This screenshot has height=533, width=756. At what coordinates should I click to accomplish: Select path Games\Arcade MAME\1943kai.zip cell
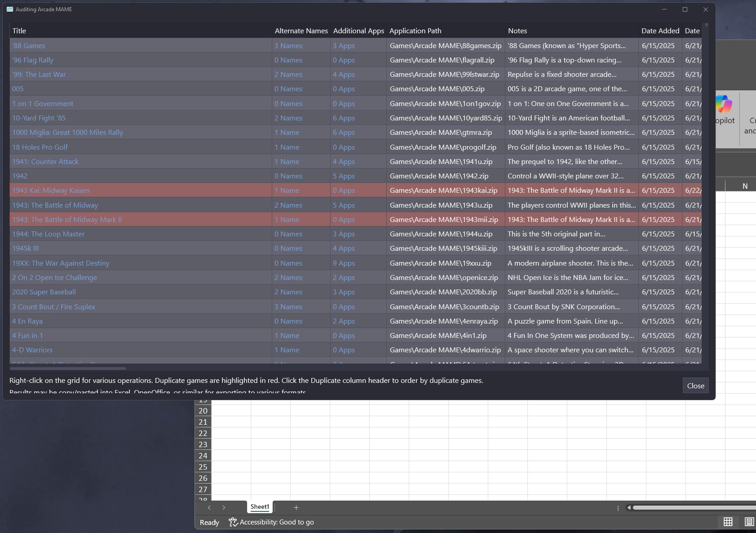point(446,191)
